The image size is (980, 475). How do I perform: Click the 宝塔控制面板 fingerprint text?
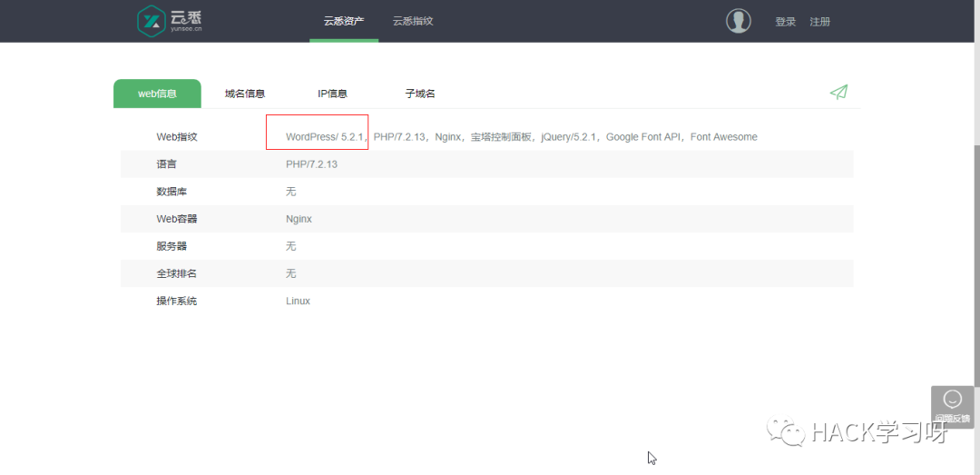pyautogui.click(x=501, y=136)
